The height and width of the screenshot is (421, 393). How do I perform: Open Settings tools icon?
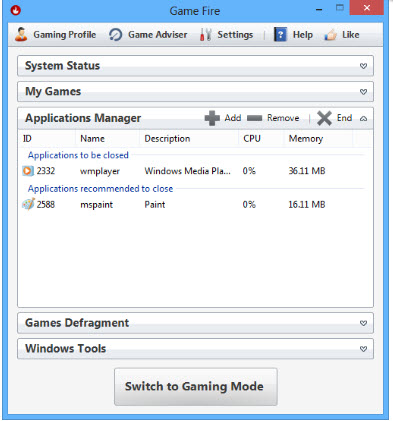(x=206, y=35)
